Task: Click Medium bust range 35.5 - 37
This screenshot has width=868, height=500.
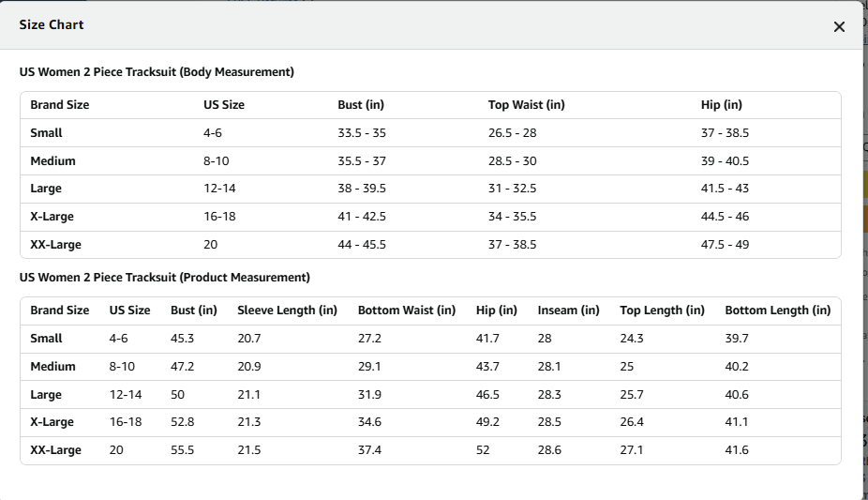Action: (362, 161)
